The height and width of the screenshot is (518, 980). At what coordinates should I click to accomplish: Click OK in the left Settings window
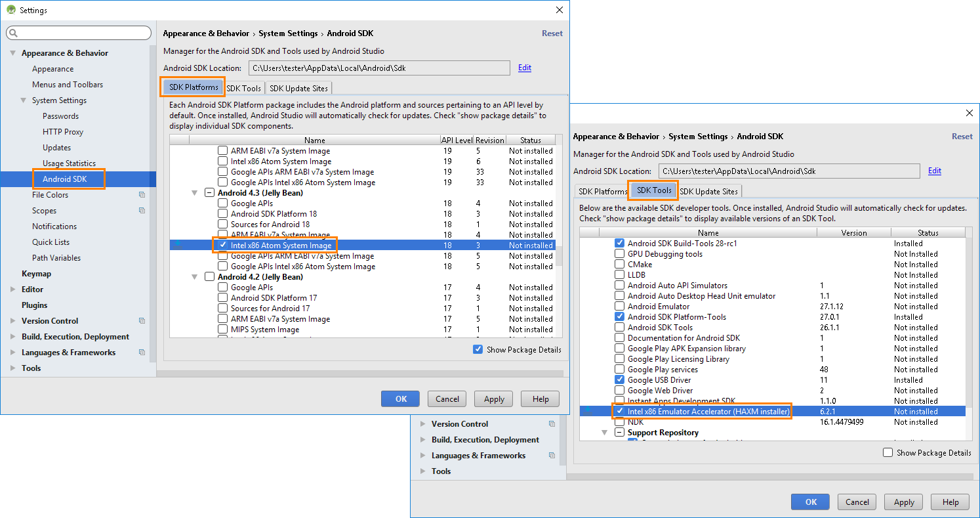(x=401, y=399)
